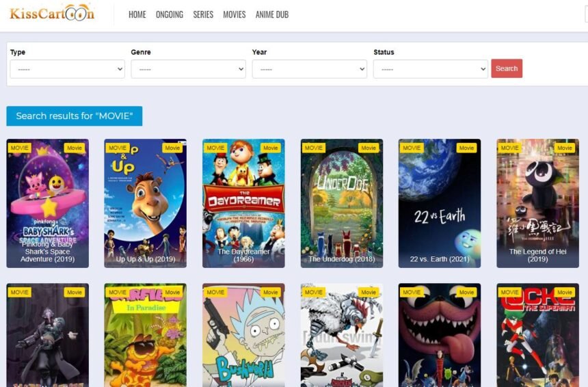The height and width of the screenshot is (387, 588).
Task: Open The Daydreamer (1966) poster
Action: tap(243, 203)
